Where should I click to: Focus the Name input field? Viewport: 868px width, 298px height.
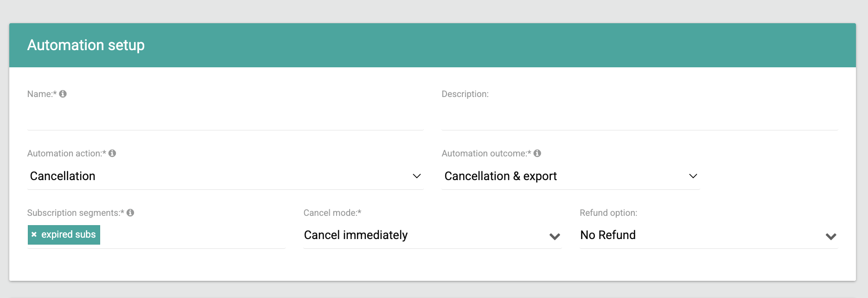click(225, 117)
